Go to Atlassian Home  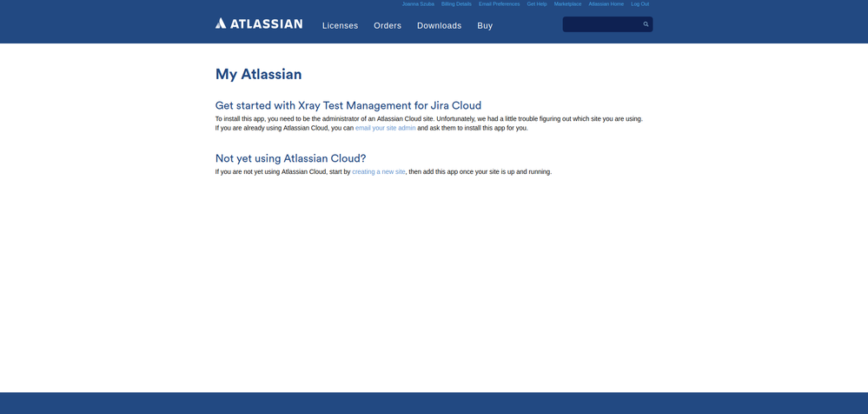coord(606,3)
